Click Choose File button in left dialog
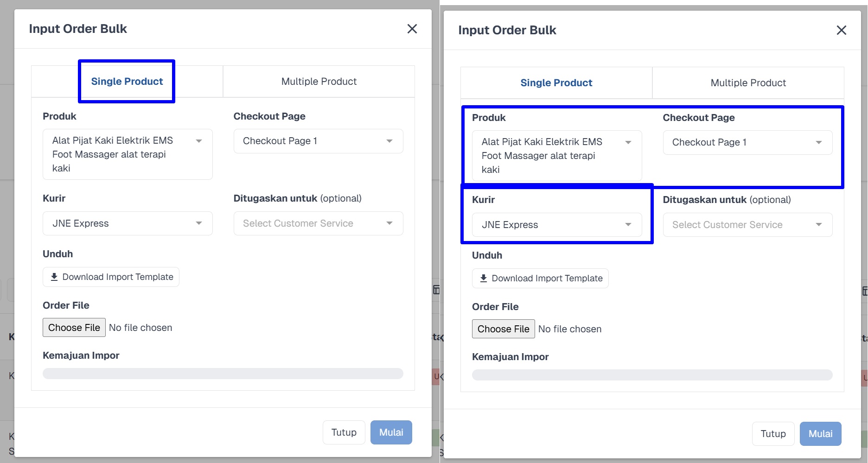868x463 pixels. pyautogui.click(x=74, y=328)
